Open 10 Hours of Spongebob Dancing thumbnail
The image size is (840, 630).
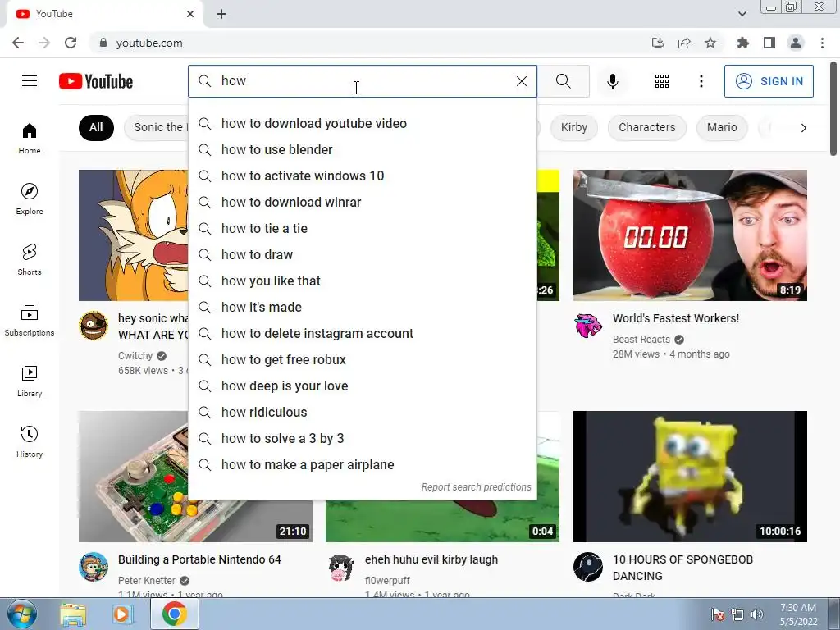690,477
